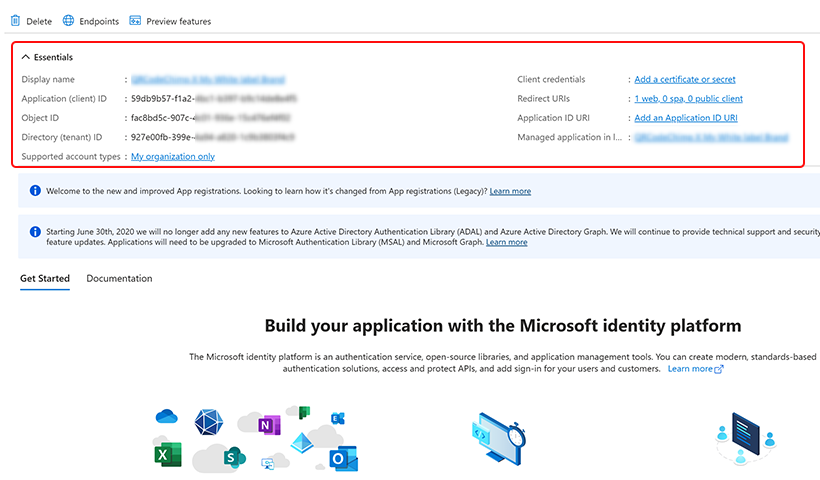Click the OneDrive cloud icon

tap(167, 417)
